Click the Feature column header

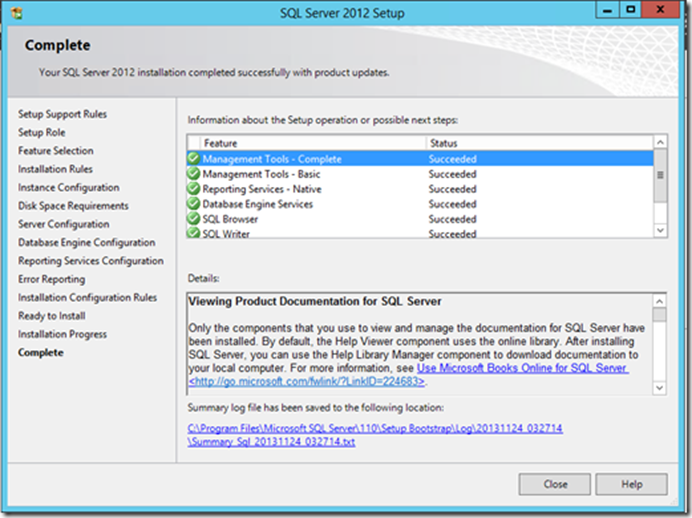(x=313, y=143)
